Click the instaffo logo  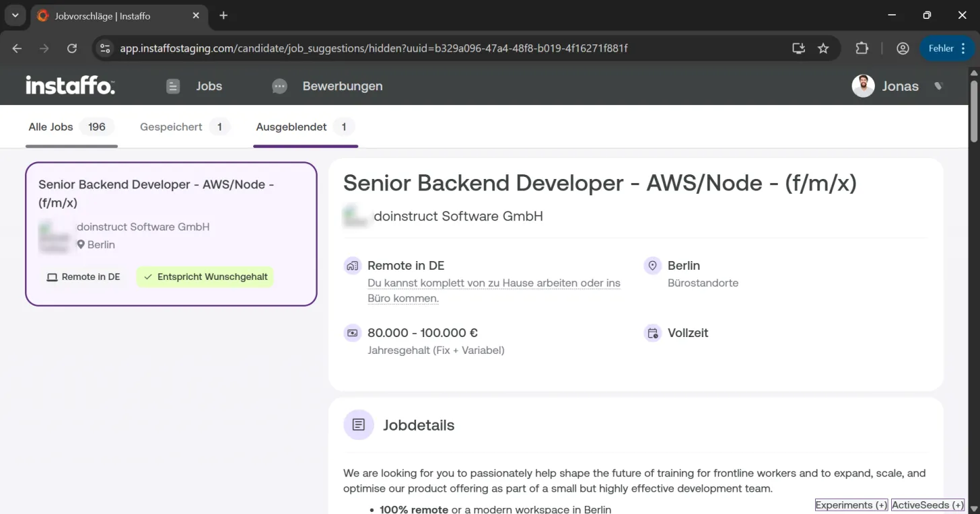pyautogui.click(x=70, y=86)
